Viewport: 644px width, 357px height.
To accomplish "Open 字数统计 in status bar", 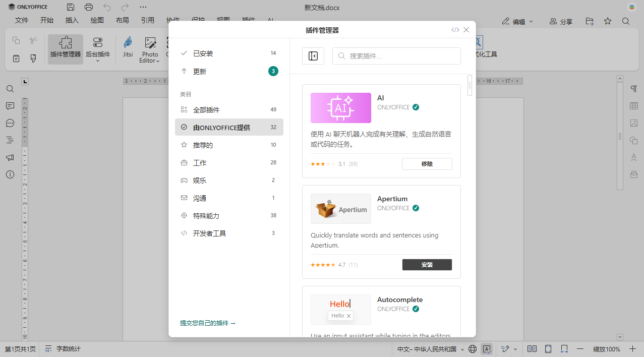I will click(x=63, y=349).
